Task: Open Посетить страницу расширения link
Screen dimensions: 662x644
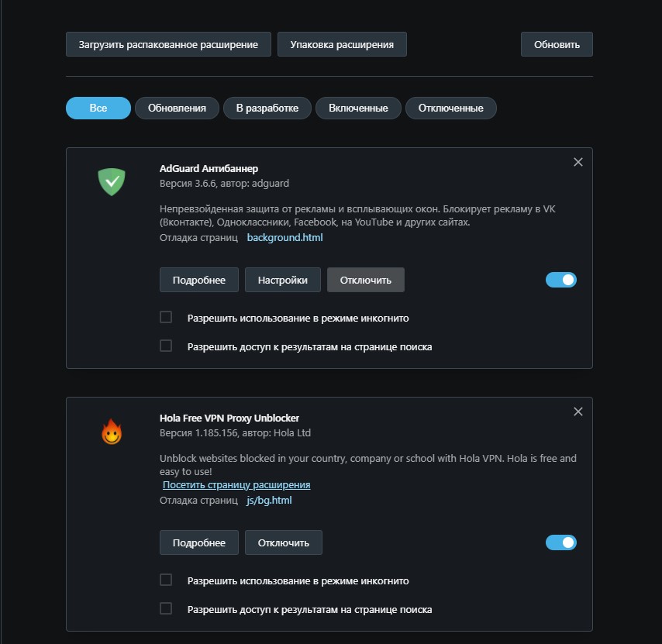Action: (236, 485)
